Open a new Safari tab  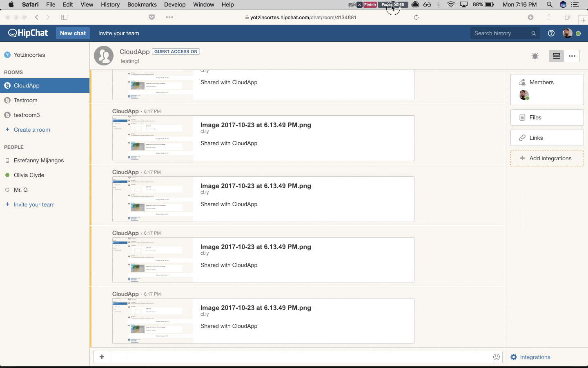pyautogui.click(x=583, y=20)
